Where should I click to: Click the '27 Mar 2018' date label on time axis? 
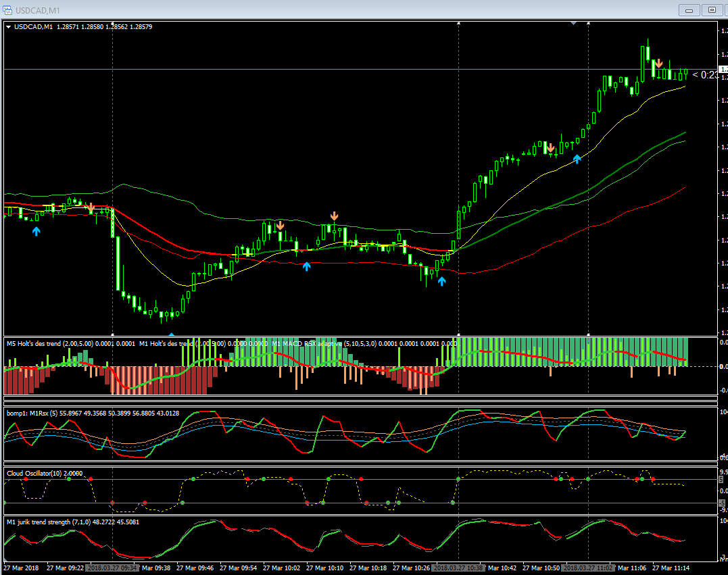(22, 568)
